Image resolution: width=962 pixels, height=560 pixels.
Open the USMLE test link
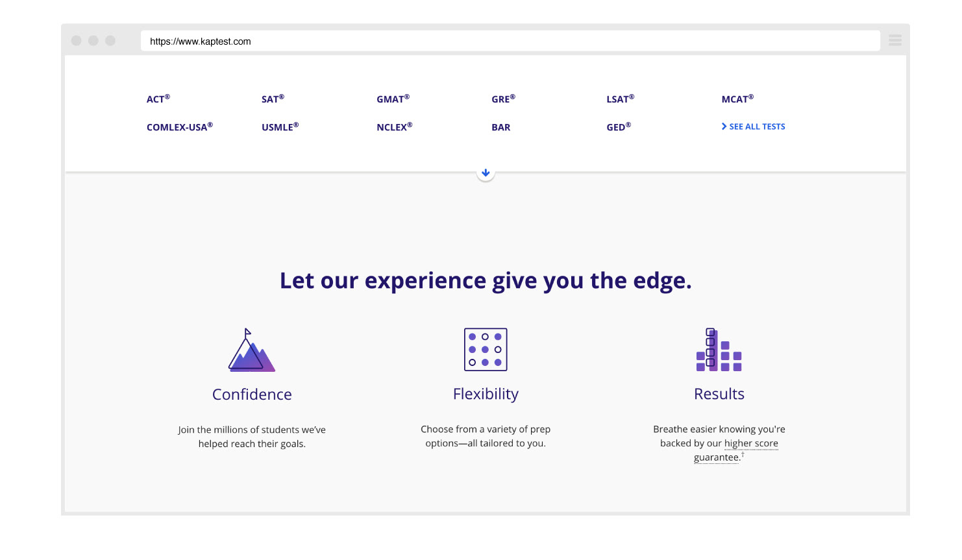[280, 127]
